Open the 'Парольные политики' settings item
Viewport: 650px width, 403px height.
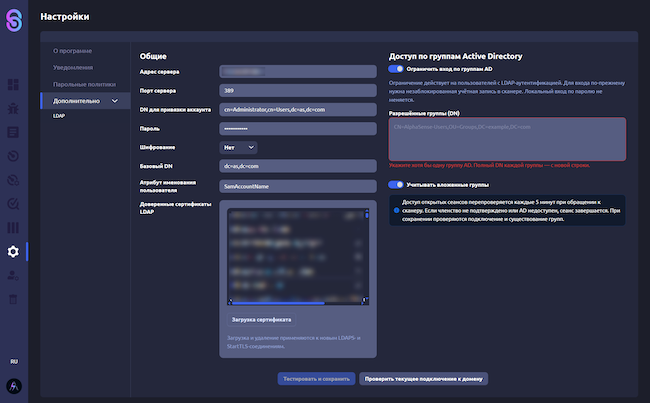click(x=85, y=84)
